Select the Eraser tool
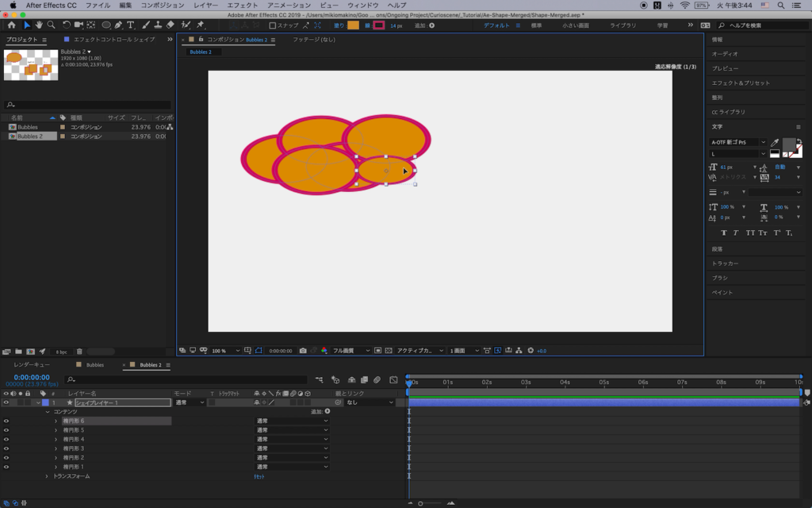 coord(170,25)
